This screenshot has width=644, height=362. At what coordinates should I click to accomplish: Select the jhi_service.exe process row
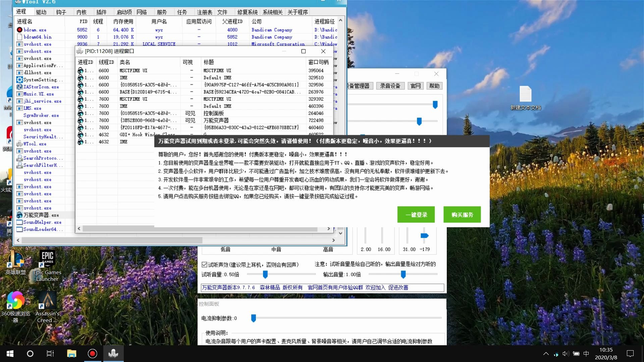pos(42,101)
